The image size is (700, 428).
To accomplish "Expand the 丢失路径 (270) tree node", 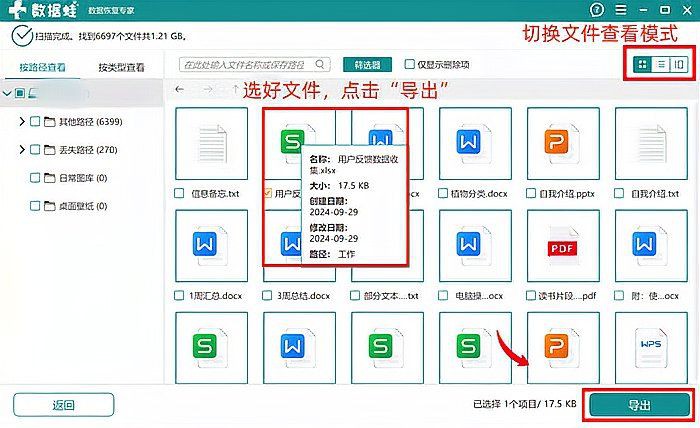I will click(x=21, y=150).
